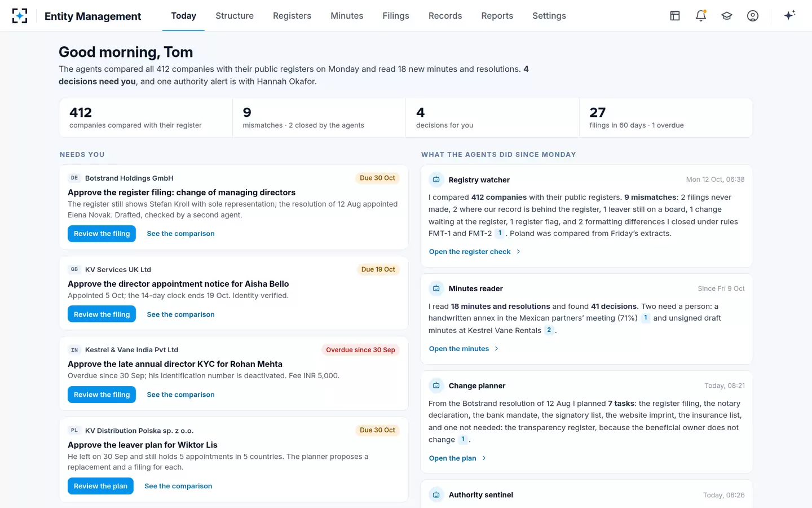Open the notifications bell

click(x=701, y=16)
